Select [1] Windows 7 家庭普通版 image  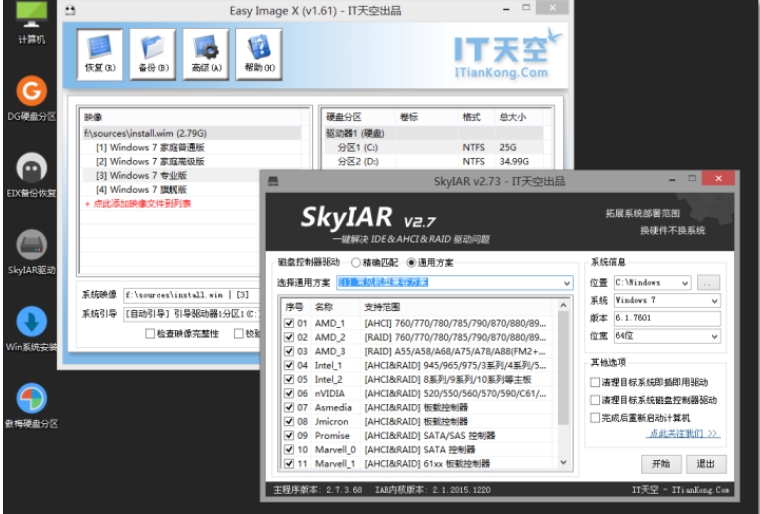[x=150, y=147]
